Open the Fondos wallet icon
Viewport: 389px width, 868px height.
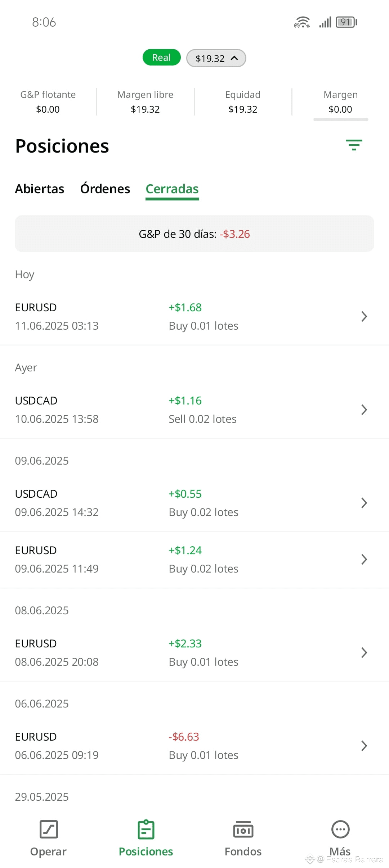pos(243,829)
